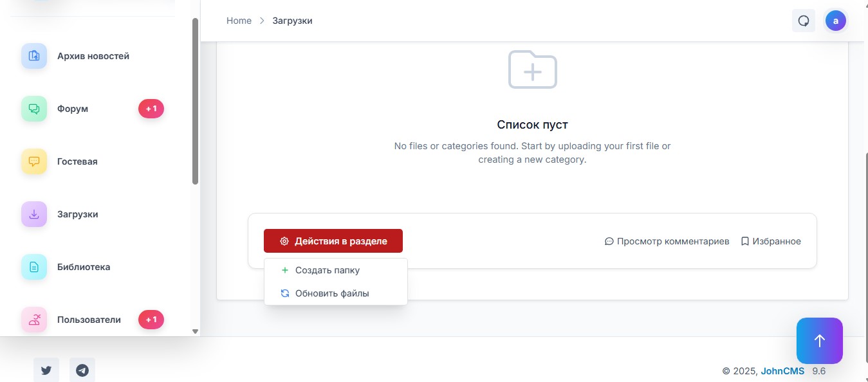
Task: Click the Пользователи users icon
Action: pos(34,320)
